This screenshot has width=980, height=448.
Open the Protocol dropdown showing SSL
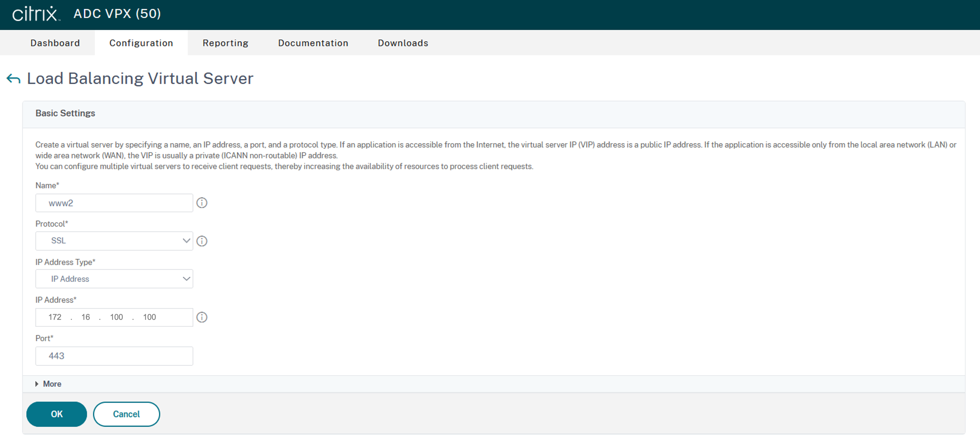click(x=114, y=241)
